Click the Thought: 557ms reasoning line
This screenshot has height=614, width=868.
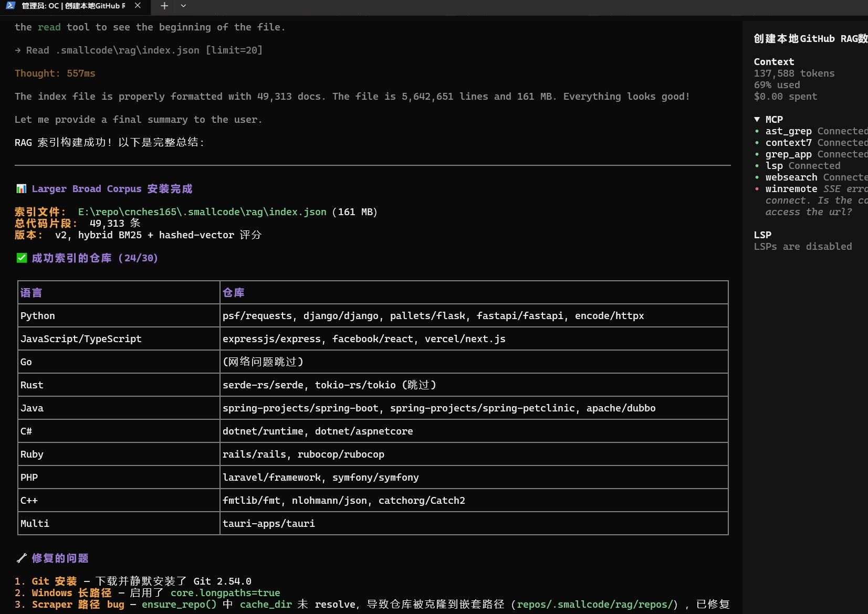point(55,73)
